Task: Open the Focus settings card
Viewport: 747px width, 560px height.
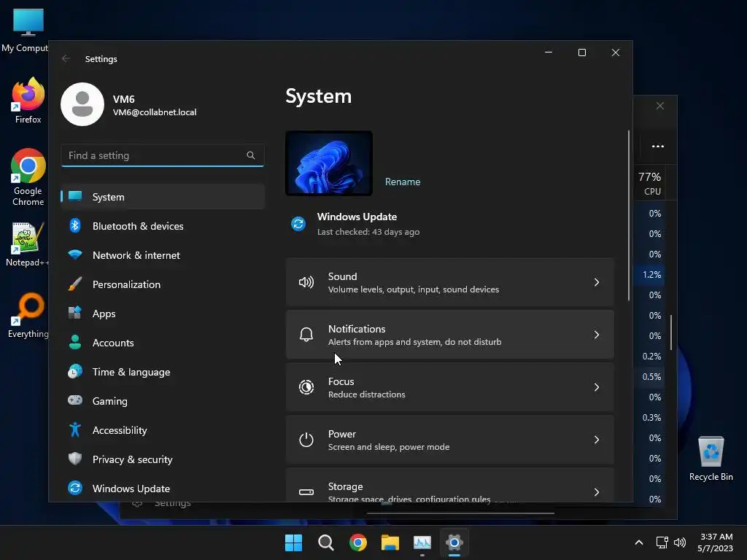Action: 449,387
